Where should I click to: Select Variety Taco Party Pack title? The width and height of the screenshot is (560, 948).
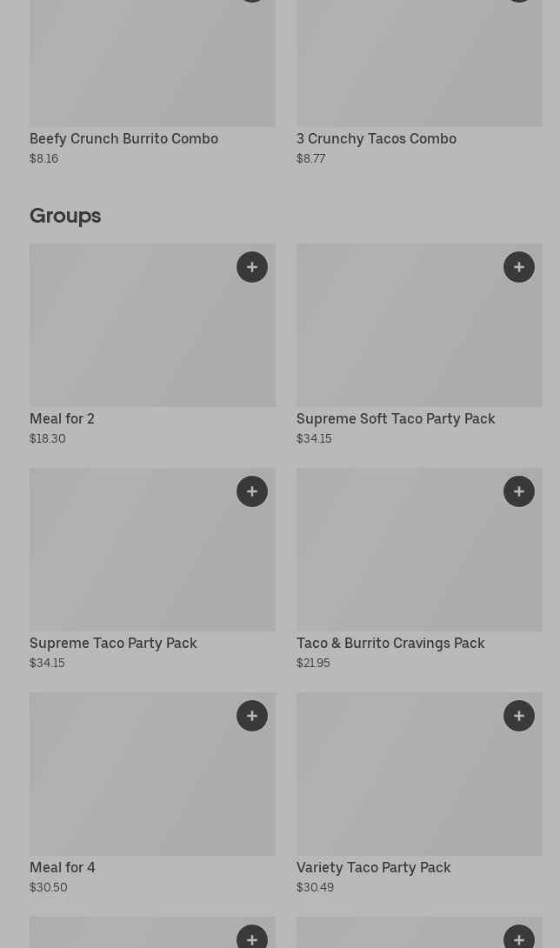click(x=373, y=867)
